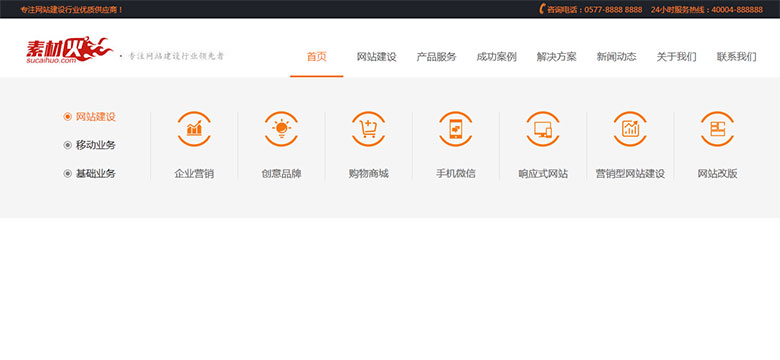The height and width of the screenshot is (360, 780).
Task: Click the 素材火 sucaihuo.com logo
Action: pos(70,50)
